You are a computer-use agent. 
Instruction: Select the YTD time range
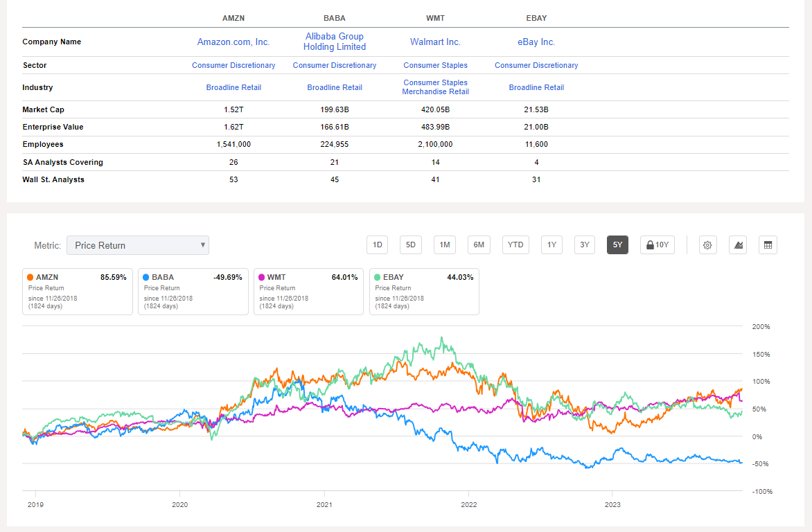pos(515,245)
